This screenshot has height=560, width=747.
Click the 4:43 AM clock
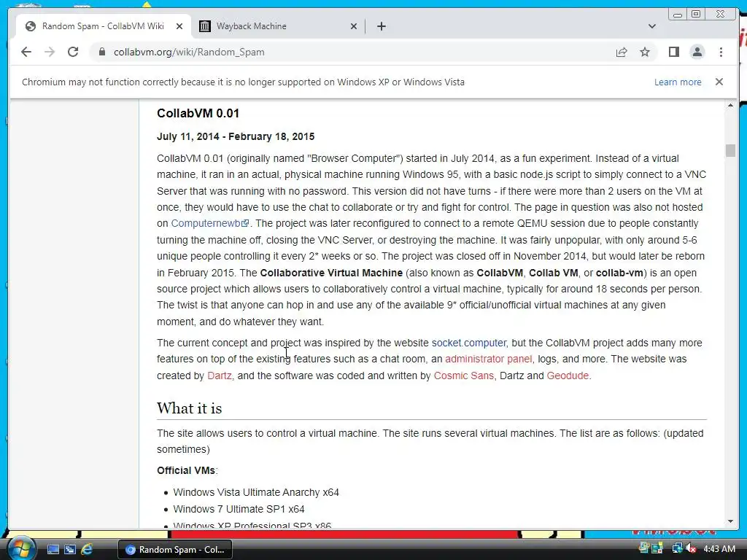point(719,549)
